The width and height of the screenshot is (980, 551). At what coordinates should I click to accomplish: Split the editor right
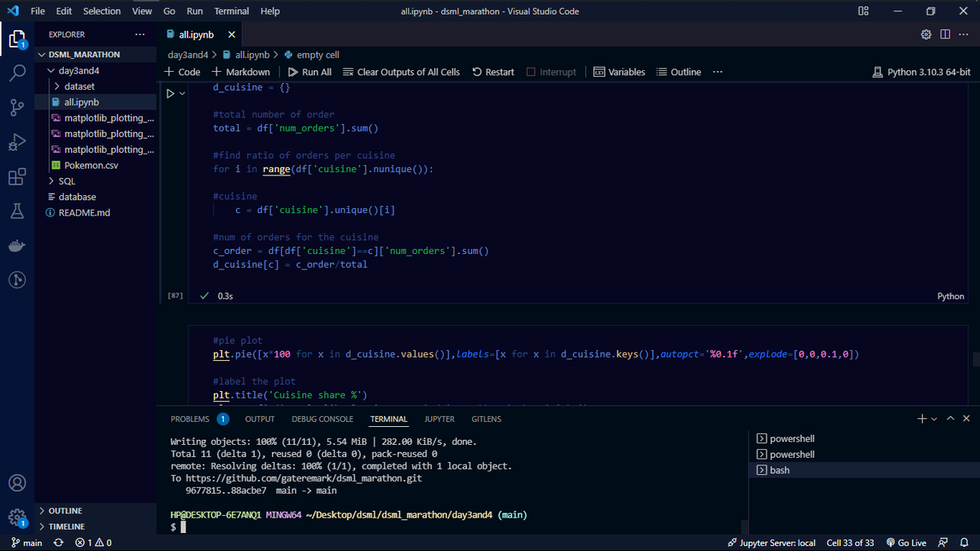pyautogui.click(x=944, y=34)
